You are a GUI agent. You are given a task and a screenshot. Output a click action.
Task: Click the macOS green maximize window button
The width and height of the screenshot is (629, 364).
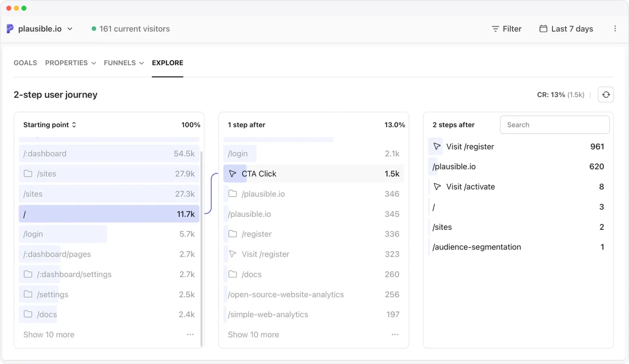(24, 8)
